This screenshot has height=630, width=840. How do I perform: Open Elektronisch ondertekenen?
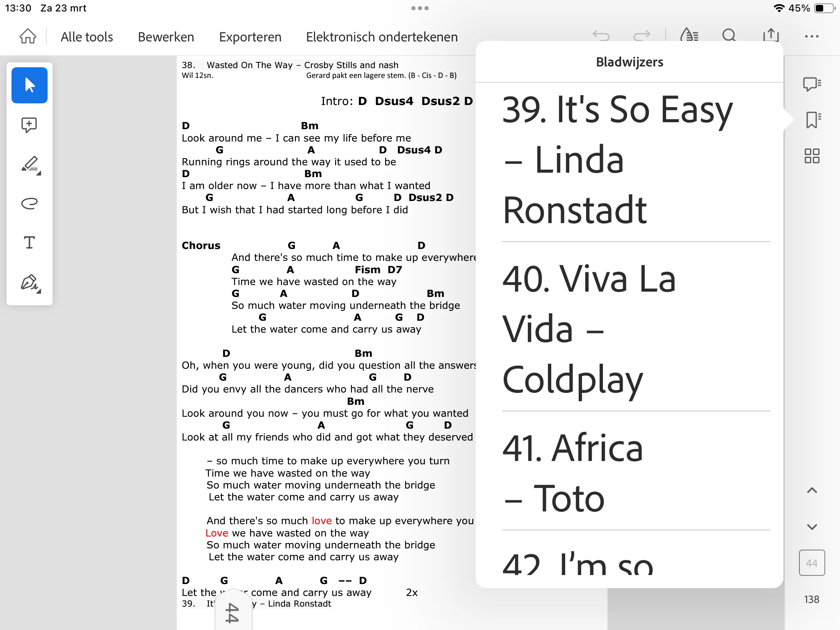tap(382, 37)
